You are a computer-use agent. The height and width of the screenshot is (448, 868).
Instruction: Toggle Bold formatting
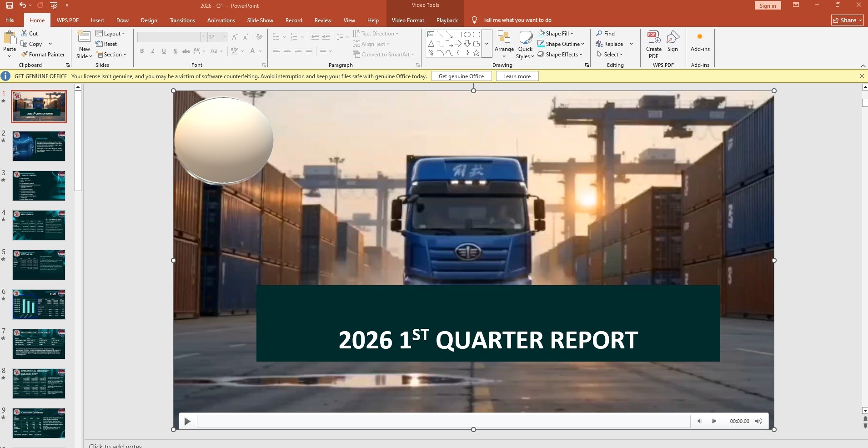click(x=142, y=51)
